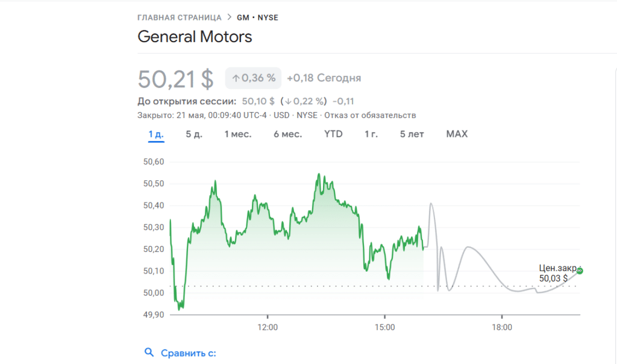Select the YTD range tab
617x364 pixels.
tap(333, 134)
